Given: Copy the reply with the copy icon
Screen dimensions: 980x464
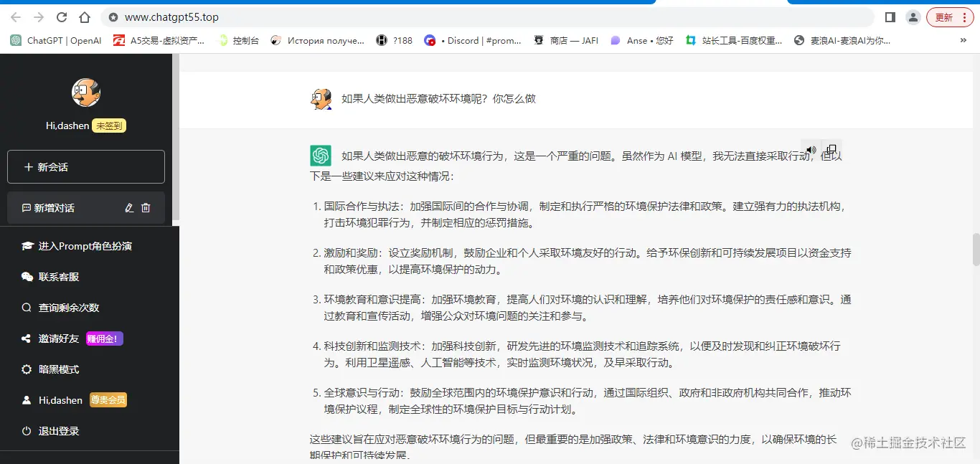Looking at the screenshot, I should [x=831, y=150].
